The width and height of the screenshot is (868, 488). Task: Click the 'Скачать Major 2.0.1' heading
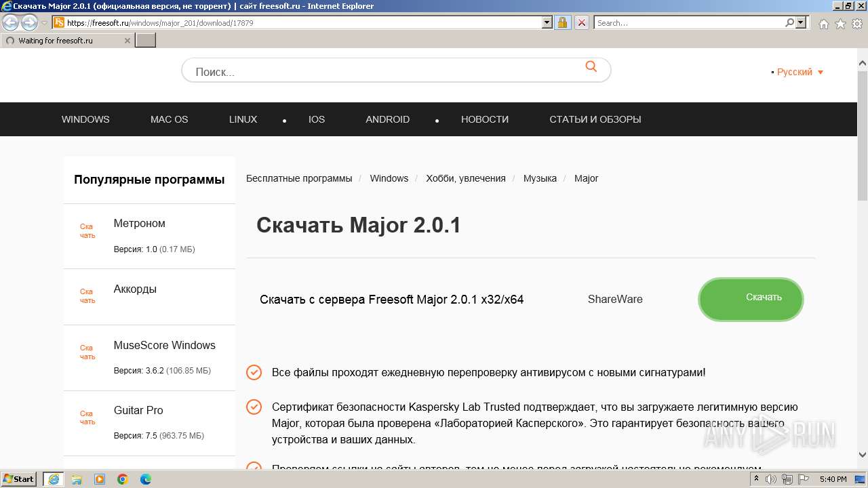click(x=359, y=225)
